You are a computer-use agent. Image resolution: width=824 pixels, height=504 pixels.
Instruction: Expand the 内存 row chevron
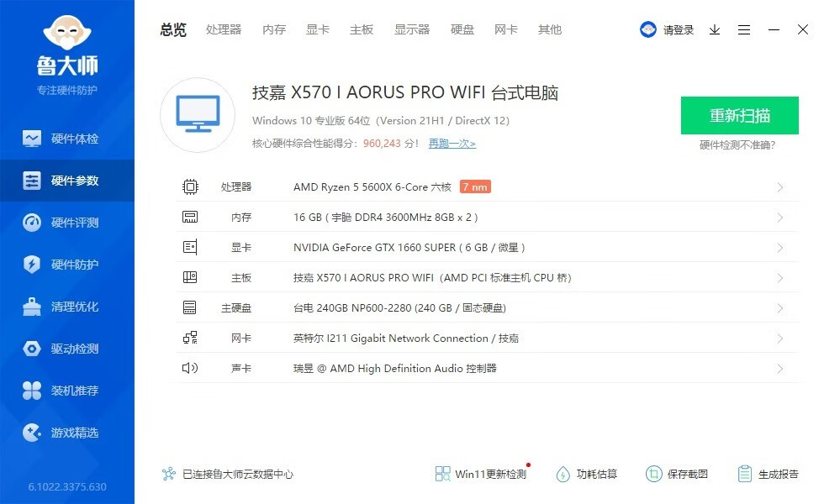(780, 218)
